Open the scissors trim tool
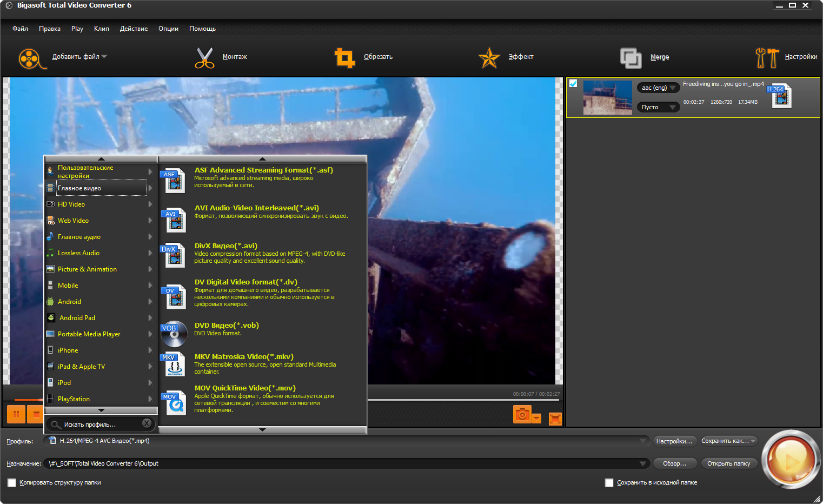Viewport: 823px width, 504px height. (x=204, y=58)
